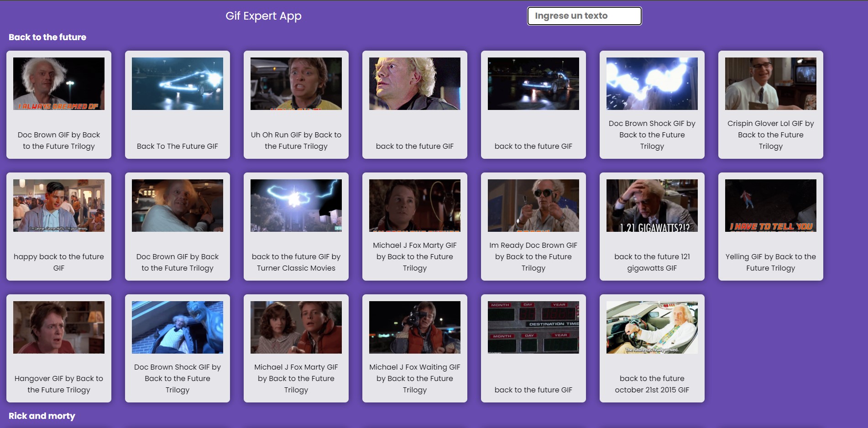The image size is (868, 428).
Task: Open the 'Ingrese un texto' search input field
Action: click(x=584, y=16)
